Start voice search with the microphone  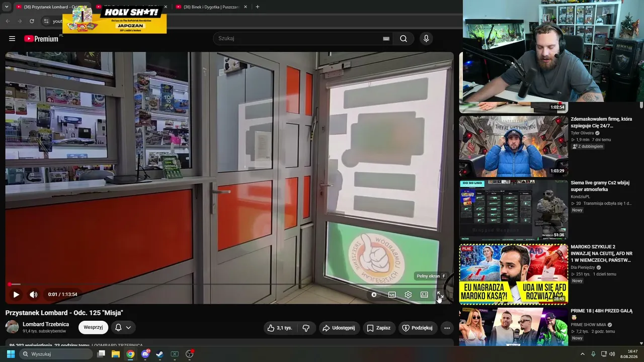(426, 39)
